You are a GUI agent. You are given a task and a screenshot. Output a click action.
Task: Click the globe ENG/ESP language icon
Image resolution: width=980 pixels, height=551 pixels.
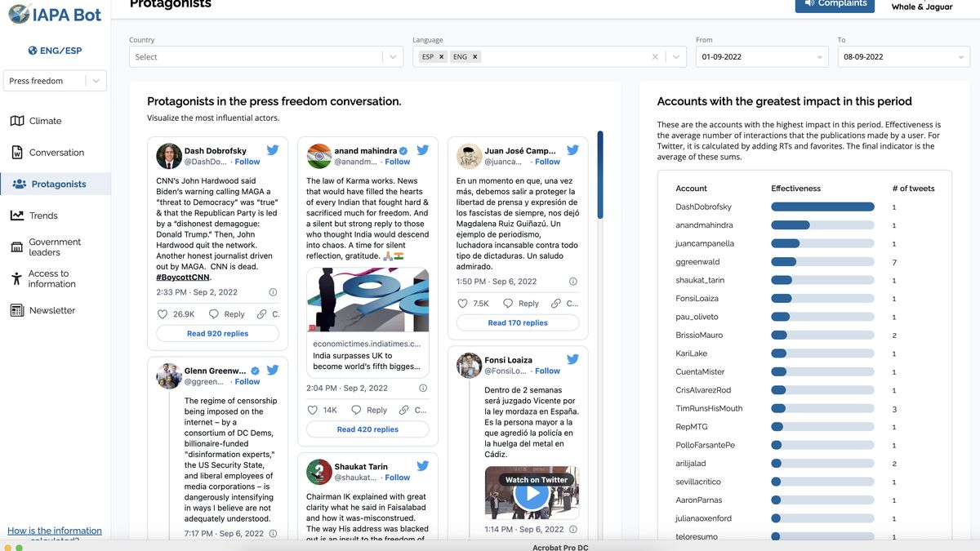(33, 51)
